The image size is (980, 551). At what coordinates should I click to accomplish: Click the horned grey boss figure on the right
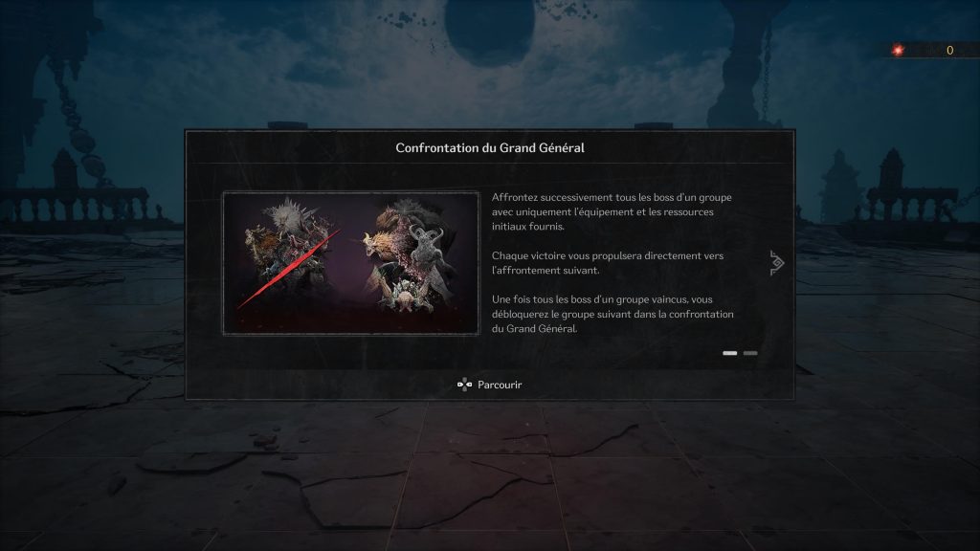tap(426, 246)
